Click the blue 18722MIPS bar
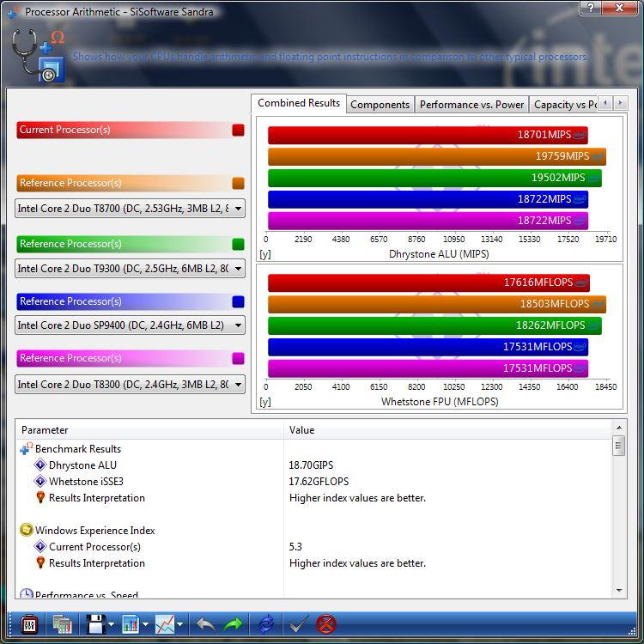 428,199
